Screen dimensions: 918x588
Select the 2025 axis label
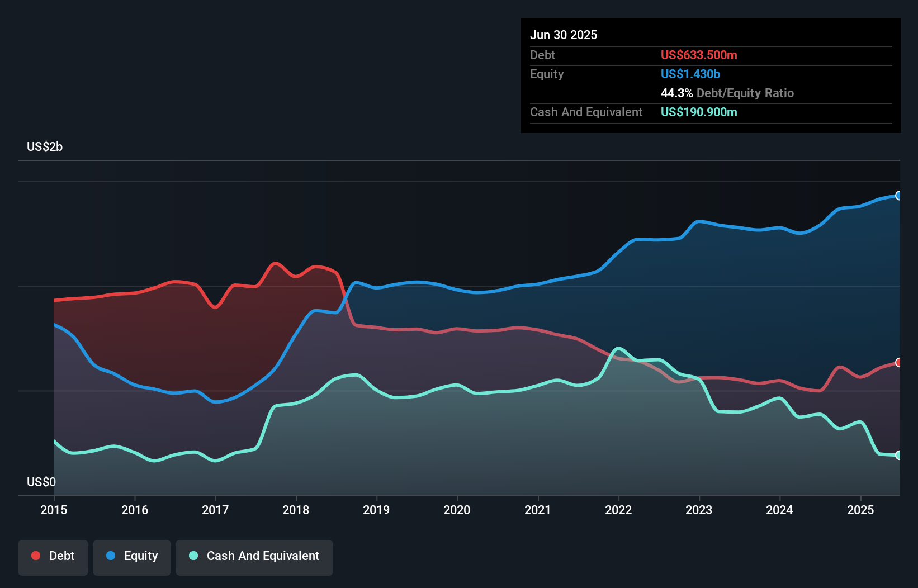[860, 510]
